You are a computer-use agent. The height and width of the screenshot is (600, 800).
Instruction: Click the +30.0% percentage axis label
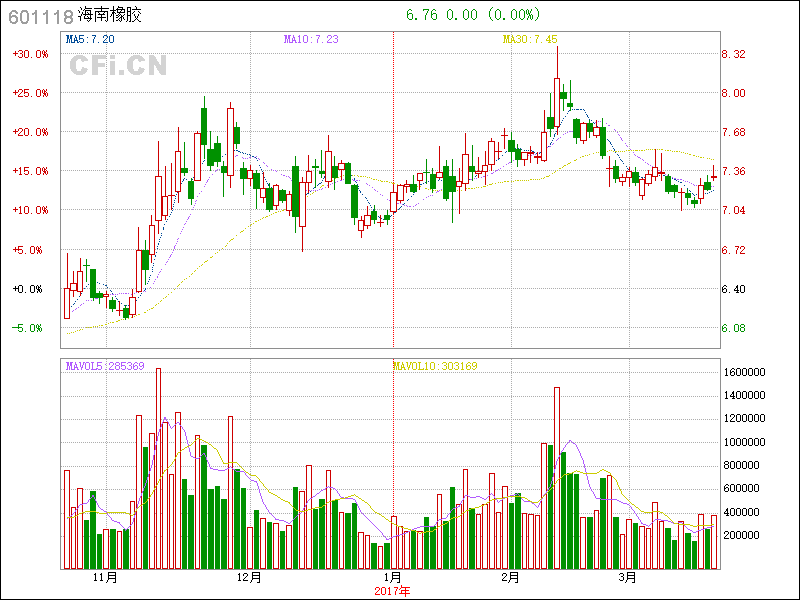click(30, 54)
